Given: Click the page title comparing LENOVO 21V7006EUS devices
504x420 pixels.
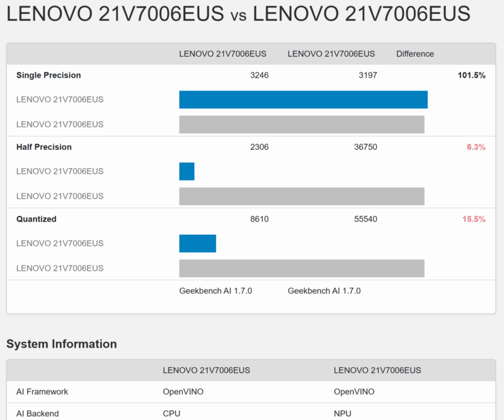Looking at the screenshot, I should tap(238, 14).
